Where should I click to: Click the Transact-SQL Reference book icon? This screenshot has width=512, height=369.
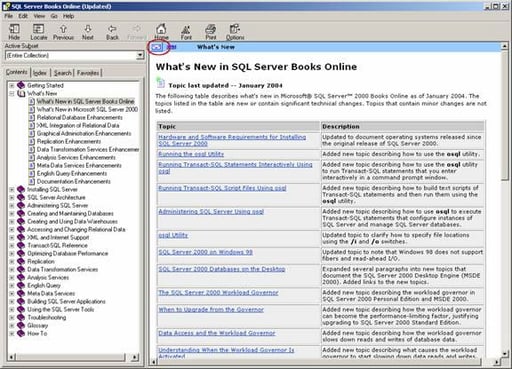[21, 245]
